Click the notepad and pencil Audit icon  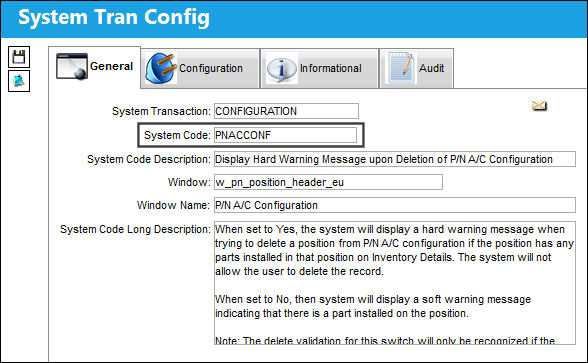tap(402, 68)
